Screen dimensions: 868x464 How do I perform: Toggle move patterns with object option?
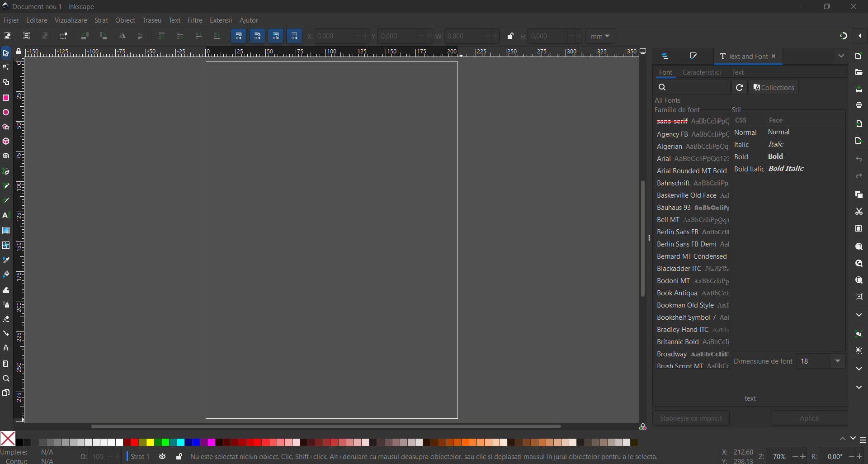click(x=294, y=36)
